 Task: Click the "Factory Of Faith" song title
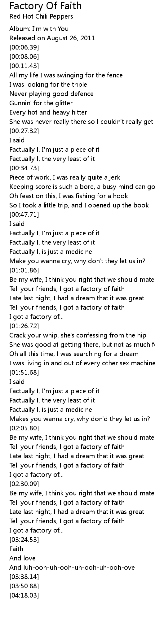pos(46,6)
